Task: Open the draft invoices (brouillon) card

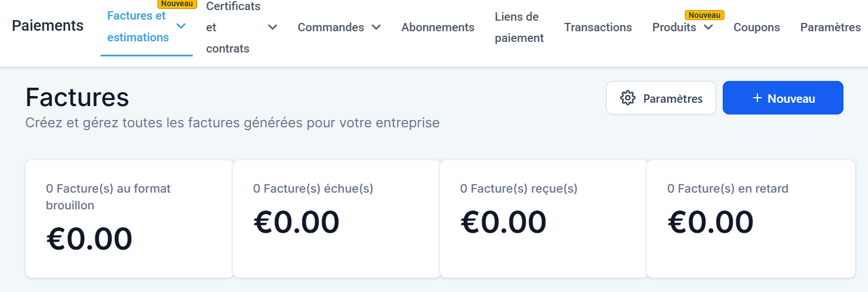Action: click(x=129, y=218)
